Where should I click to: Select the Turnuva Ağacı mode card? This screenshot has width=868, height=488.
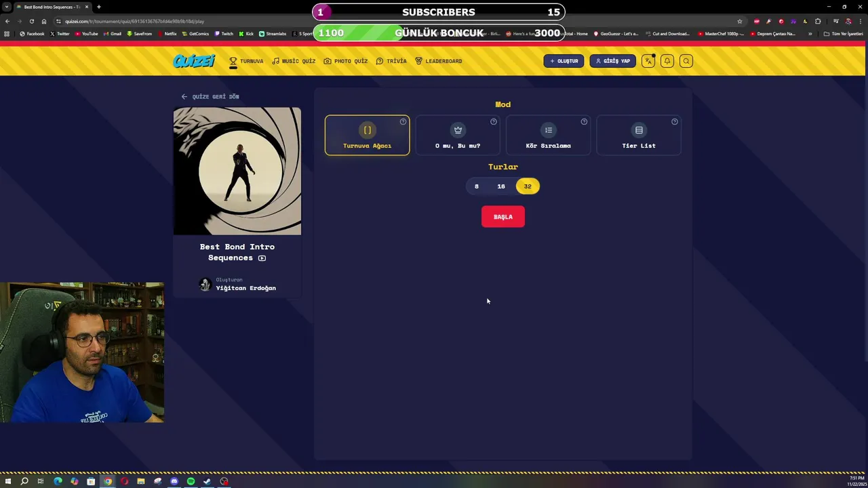click(367, 136)
